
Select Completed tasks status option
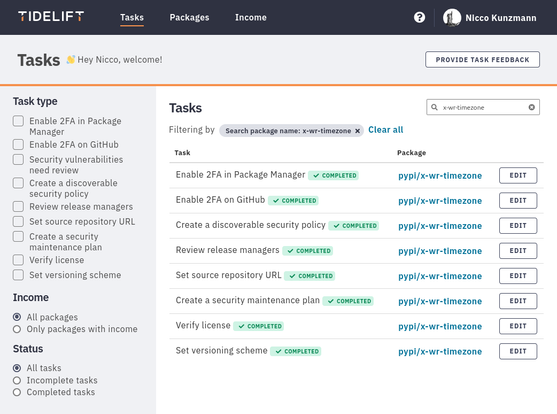(17, 392)
